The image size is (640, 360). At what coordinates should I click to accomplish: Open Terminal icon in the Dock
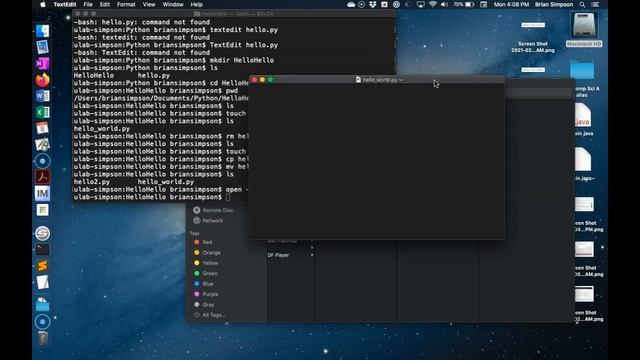[x=42, y=249]
